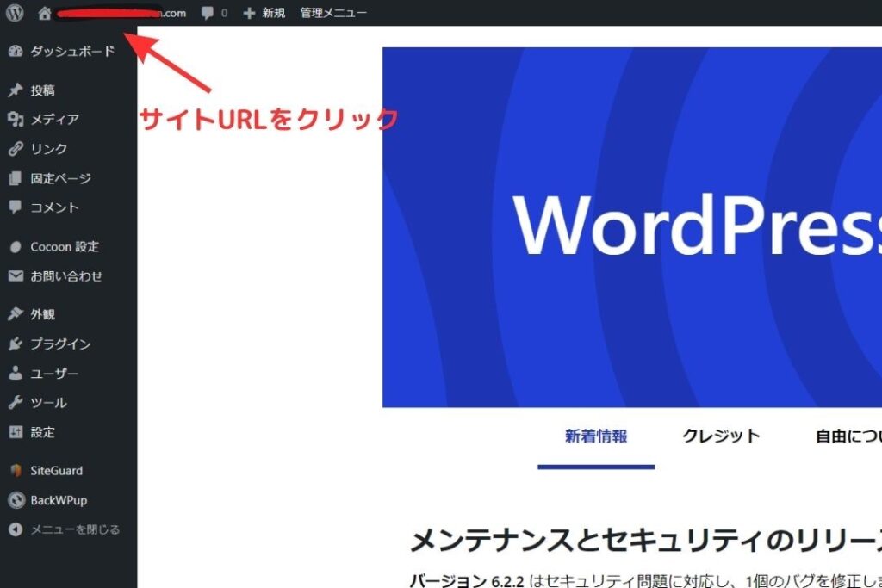882x588 pixels.
Task: Click the メディア media icon
Action: [x=16, y=119]
